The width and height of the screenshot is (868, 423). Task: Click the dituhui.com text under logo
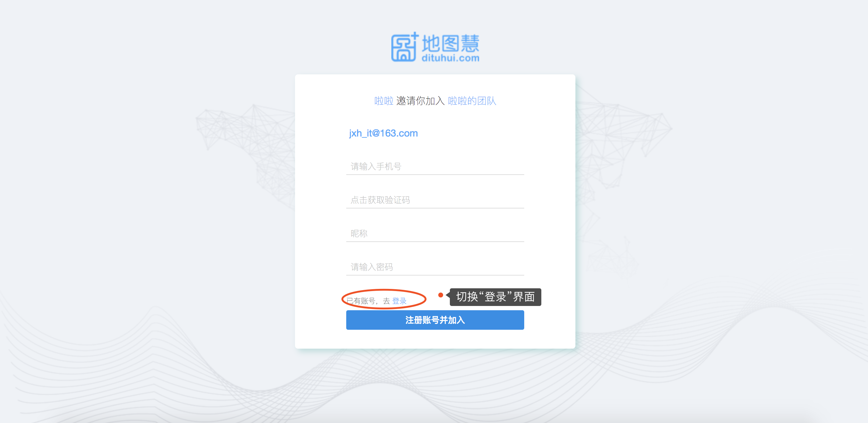pyautogui.click(x=450, y=58)
